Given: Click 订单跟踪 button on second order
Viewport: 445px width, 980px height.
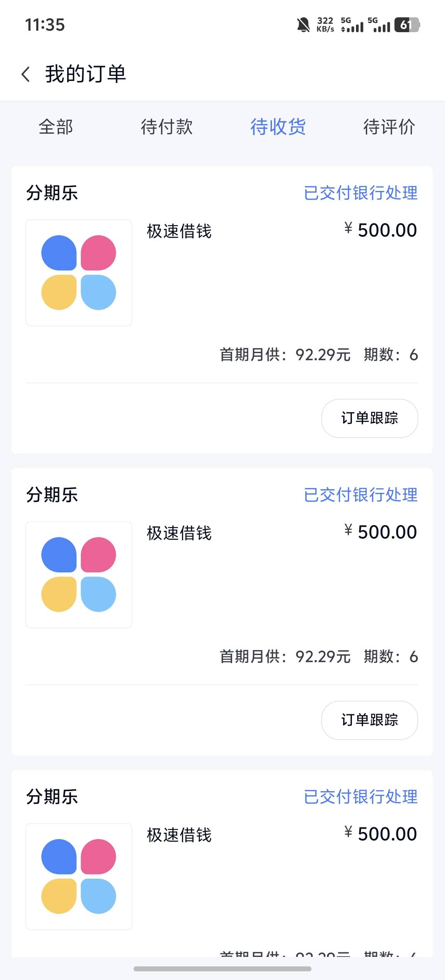Looking at the screenshot, I should (x=370, y=720).
